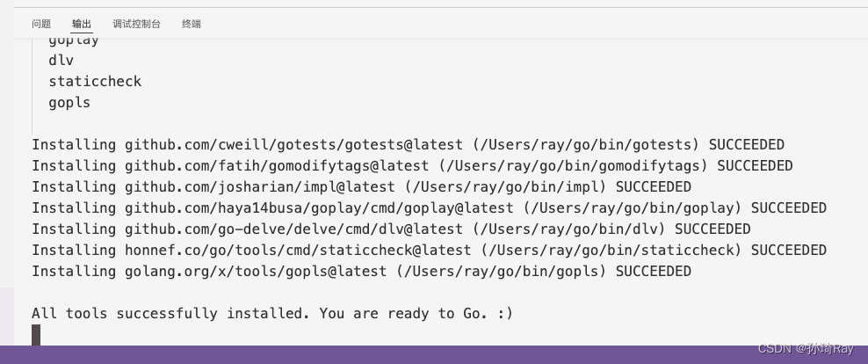Open the 调试控制台 (Debug Console) tab

tap(136, 24)
